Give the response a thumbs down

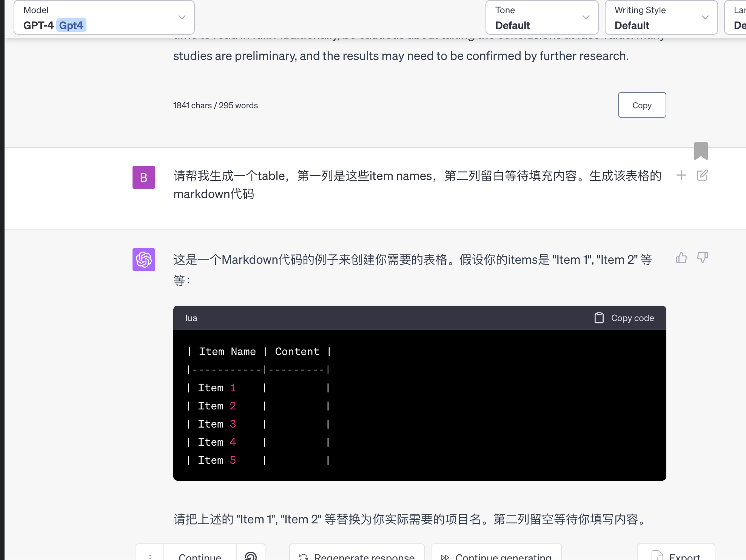(703, 258)
